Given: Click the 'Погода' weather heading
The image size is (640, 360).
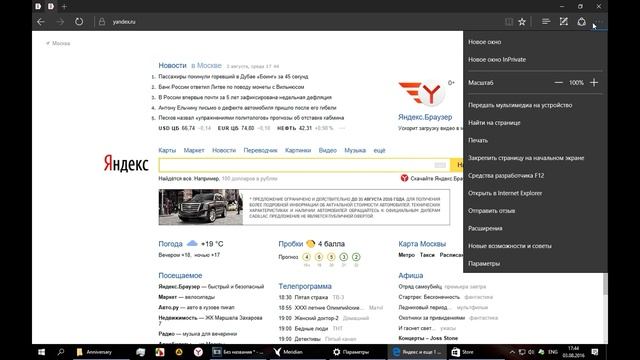Looking at the screenshot, I should [170, 244].
